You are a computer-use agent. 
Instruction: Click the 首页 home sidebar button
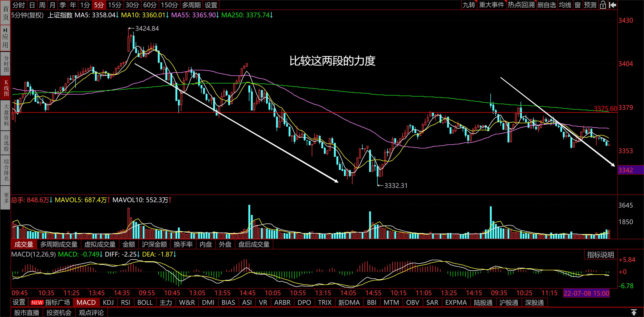pyautogui.click(x=5, y=13)
